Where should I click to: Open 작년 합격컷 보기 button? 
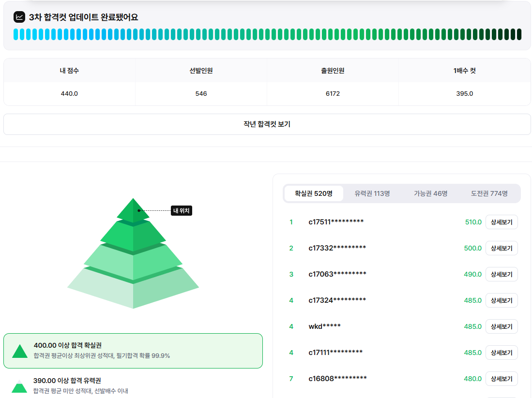pyautogui.click(x=267, y=124)
